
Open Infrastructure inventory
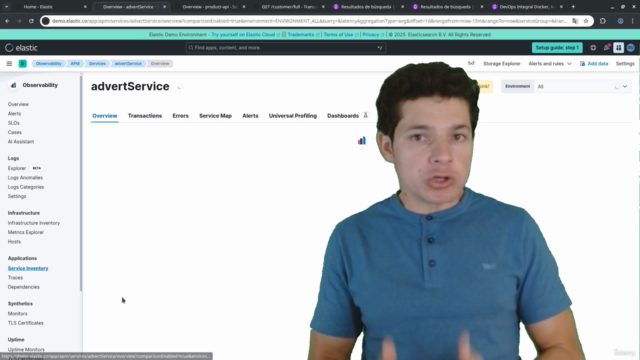point(33,223)
